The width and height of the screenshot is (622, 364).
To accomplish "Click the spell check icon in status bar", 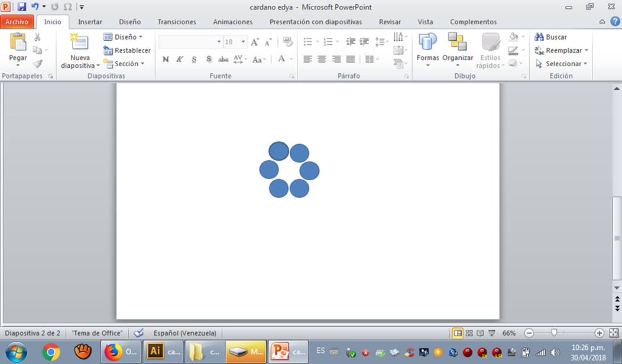I will tap(138, 333).
